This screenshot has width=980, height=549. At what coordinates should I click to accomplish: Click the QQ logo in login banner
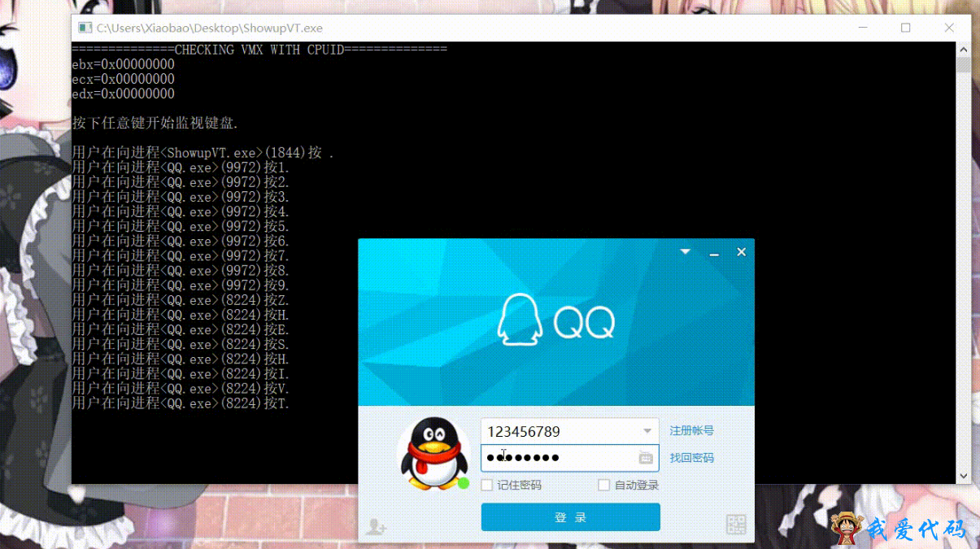pos(556,320)
